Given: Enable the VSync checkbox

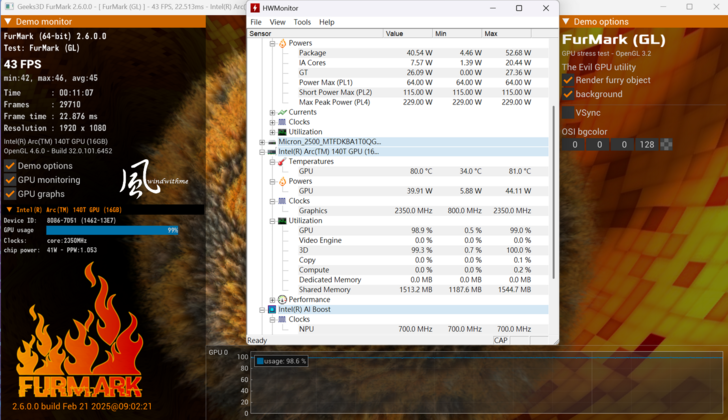Looking at the screenshot, I should (x=568, y=113).
